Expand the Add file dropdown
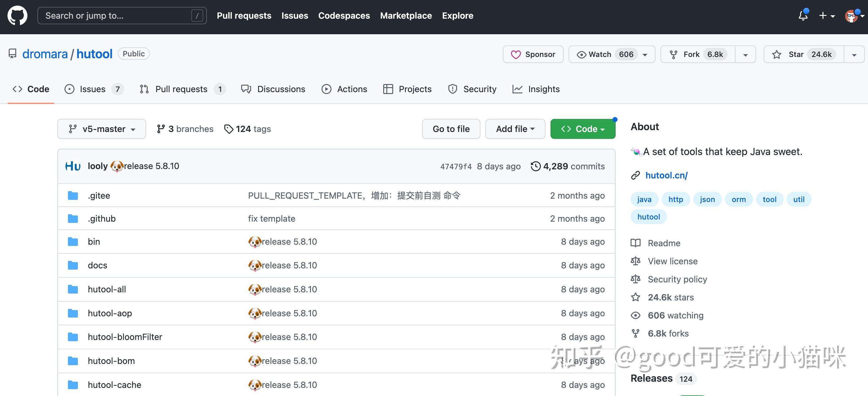The width and height of the screenshot is (868, 396). [x=515, y=129]
